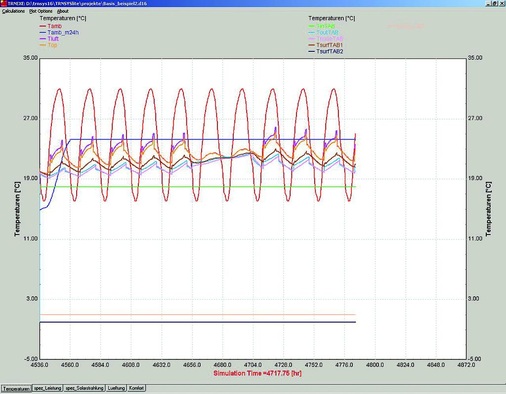The width and height of the screenshot is (506, 394).
Task: Click the 4752.0 time axis value
Action: tap(314, 365)
